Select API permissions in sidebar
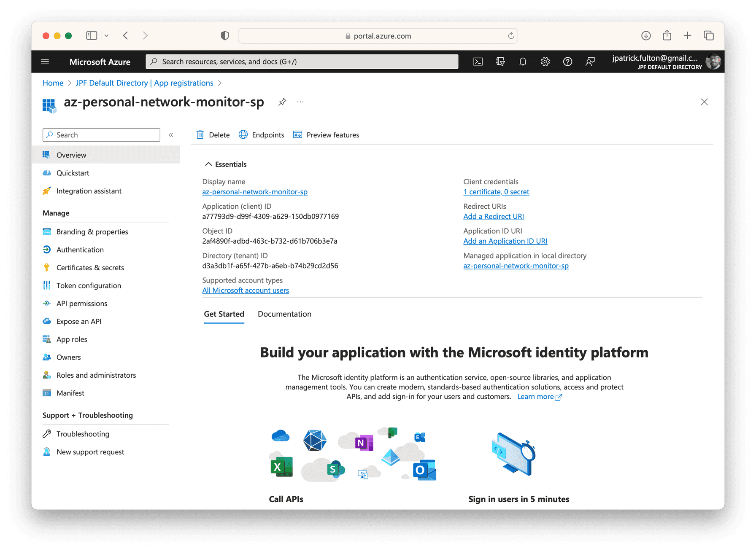The height and width of the screenshot is (551, 756). [82, 304]
